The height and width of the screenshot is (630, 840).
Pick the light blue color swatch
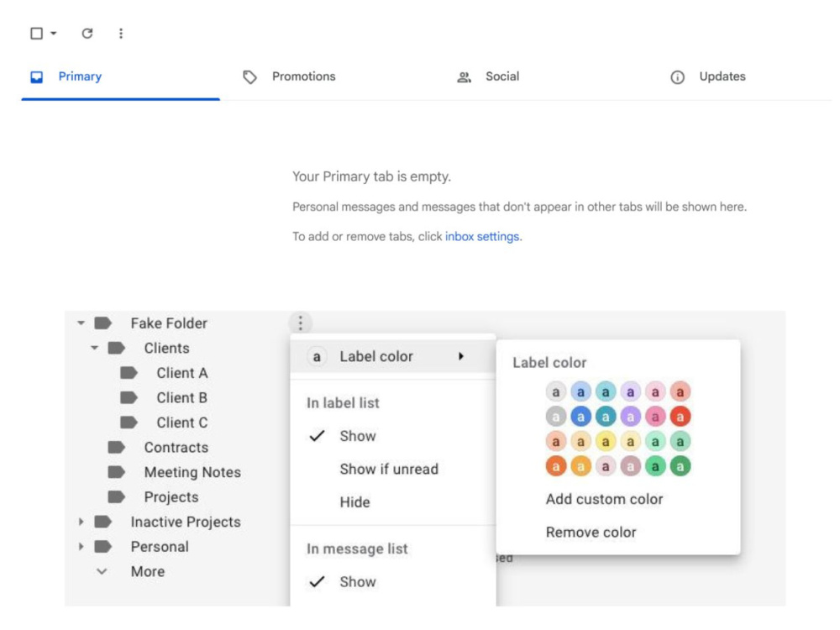[580, 392]
